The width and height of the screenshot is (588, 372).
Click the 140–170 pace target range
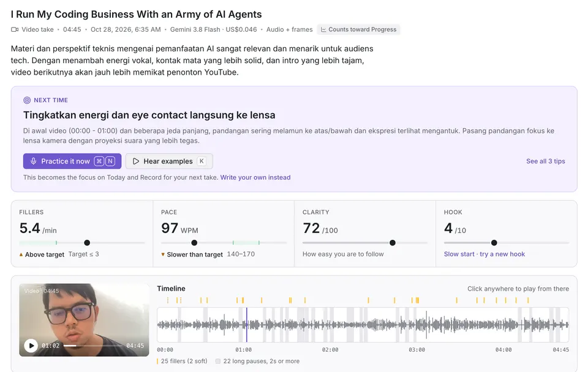241,254
